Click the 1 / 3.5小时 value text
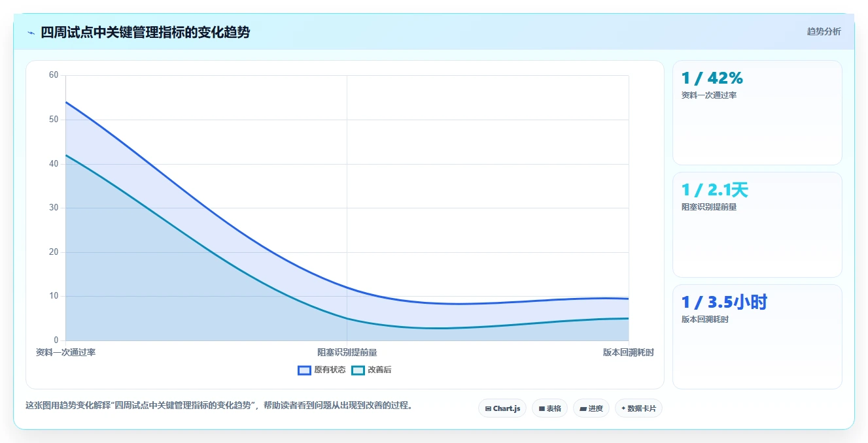868x443 pixels. (724, 302)
